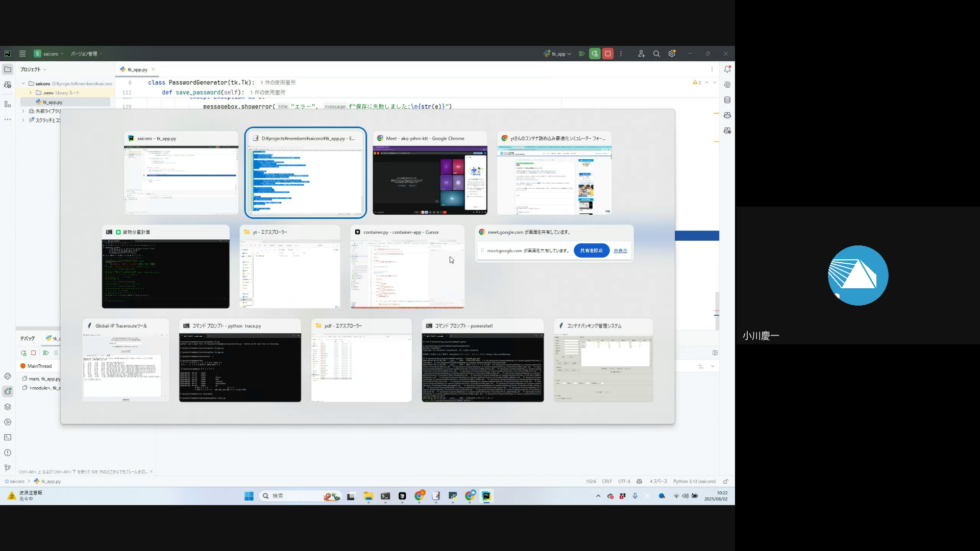Open the Python Packages layers icon
The height and width of the screenshot is (551, 980).
tap(8, 407)
